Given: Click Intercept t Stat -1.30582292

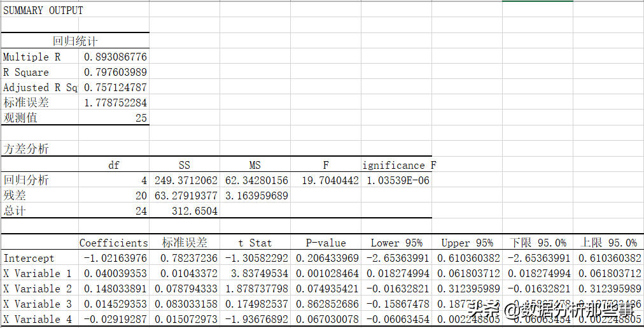Looking at the screenshot, I should (x=256, y=258).
